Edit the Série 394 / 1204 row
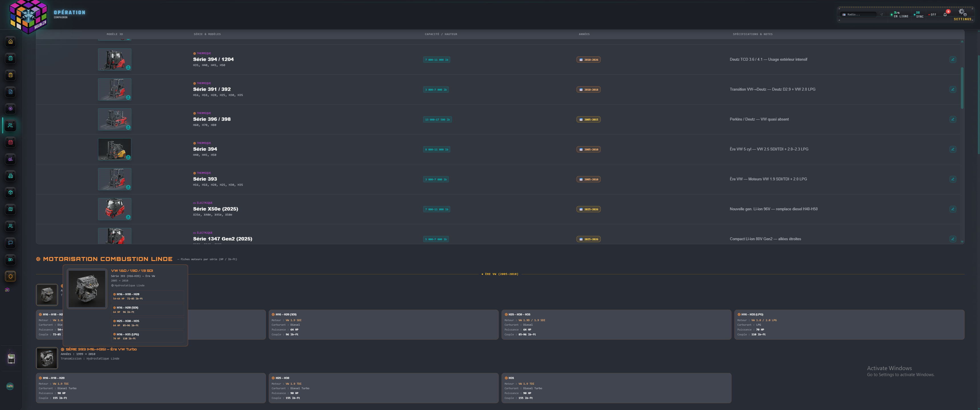This screenshot has height=410, width=980. pyautogui.click(x=953, y=59)
